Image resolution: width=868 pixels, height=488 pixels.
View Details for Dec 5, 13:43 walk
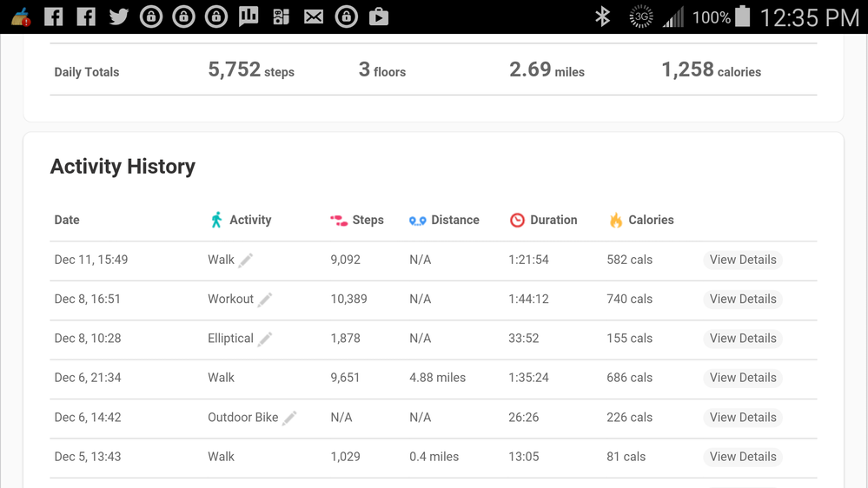click(743, 457)
